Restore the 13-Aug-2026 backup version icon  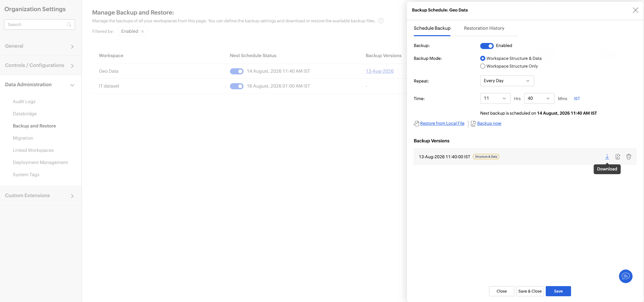(618, 157)
